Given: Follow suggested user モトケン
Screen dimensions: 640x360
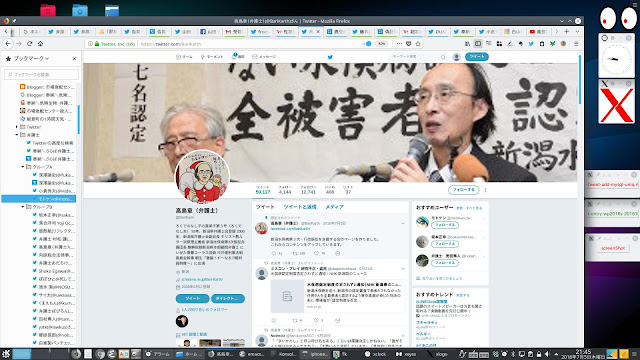Looking at the screenshot, I should (445, 225).
